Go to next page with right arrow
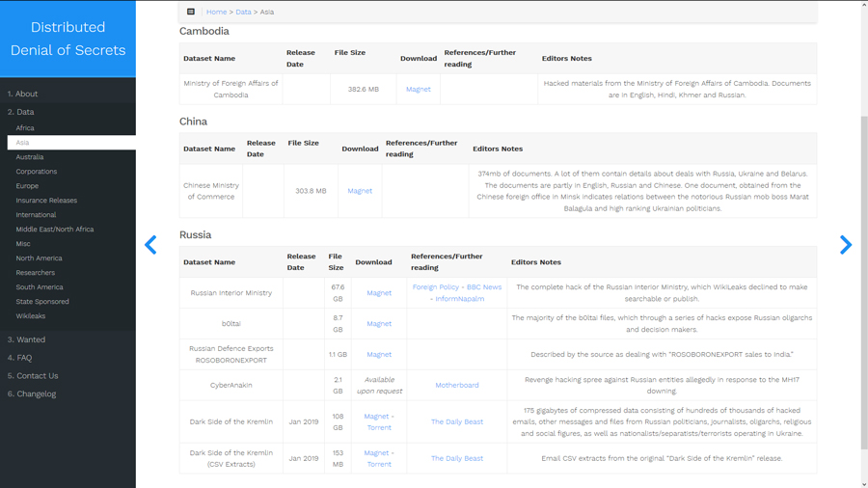Image resolution: width=868 pixels, height=488 pixels. tap(845, 245)
